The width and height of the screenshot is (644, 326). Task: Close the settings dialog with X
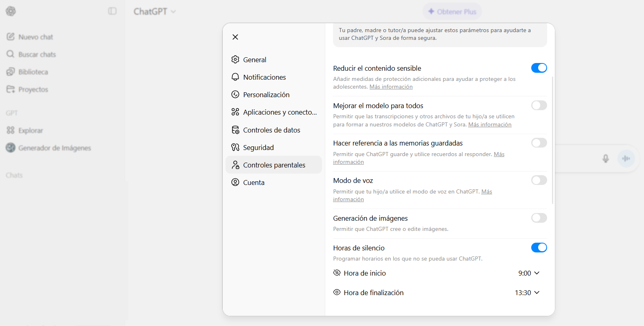pyautogui.click(x=235, y=37)
